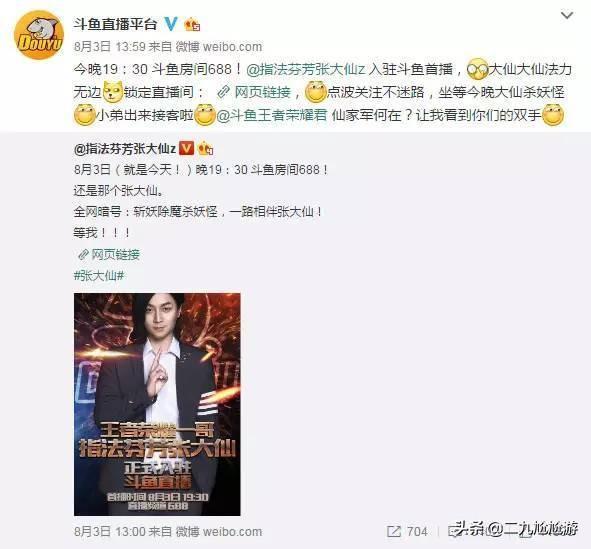Click the crown badge next to reposted author

pyautogui.click(x=205, y=149)
